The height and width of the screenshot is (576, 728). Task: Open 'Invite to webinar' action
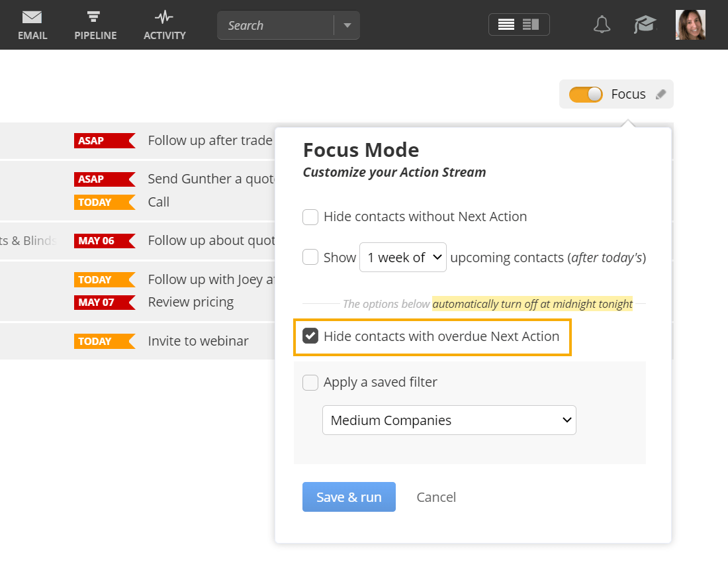(199, 341)
